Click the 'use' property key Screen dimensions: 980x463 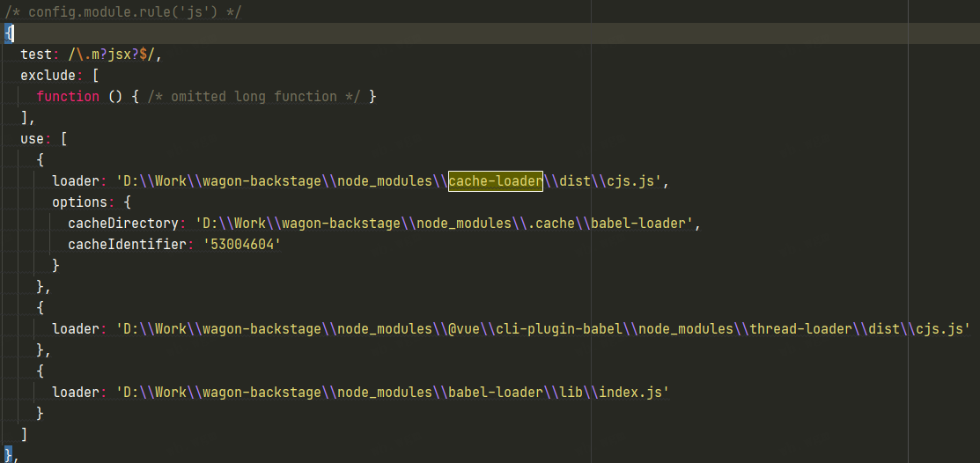[33, 139]
